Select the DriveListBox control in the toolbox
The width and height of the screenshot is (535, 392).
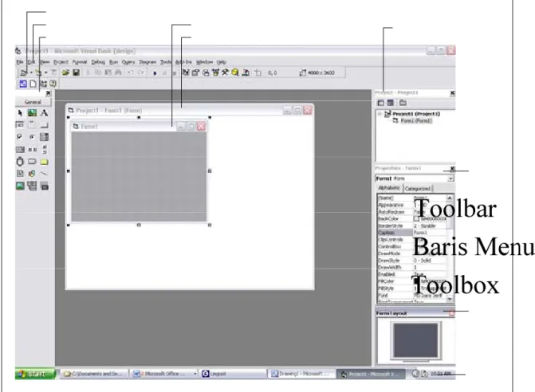[32, 162]
